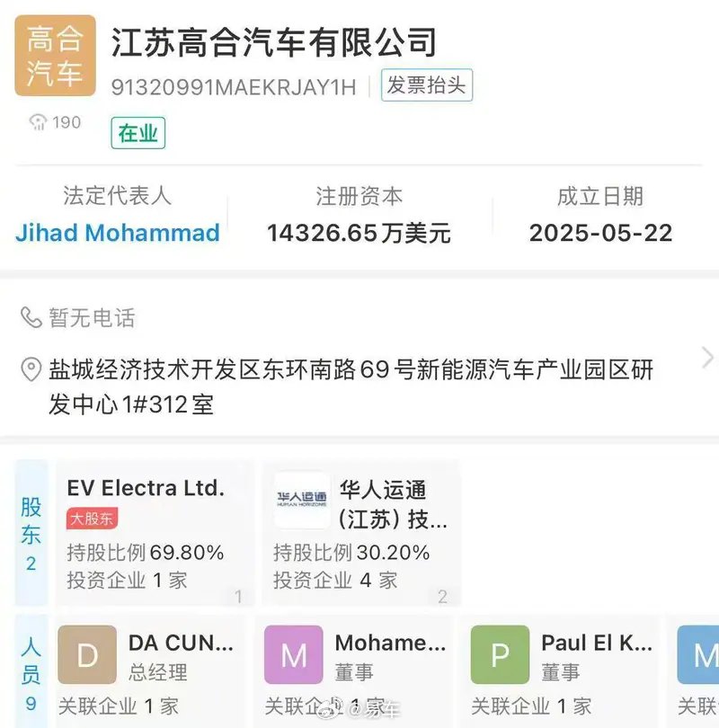Screen dimensions: 719x728
Task: Click the tan D avatar icon
Action: 87,655
